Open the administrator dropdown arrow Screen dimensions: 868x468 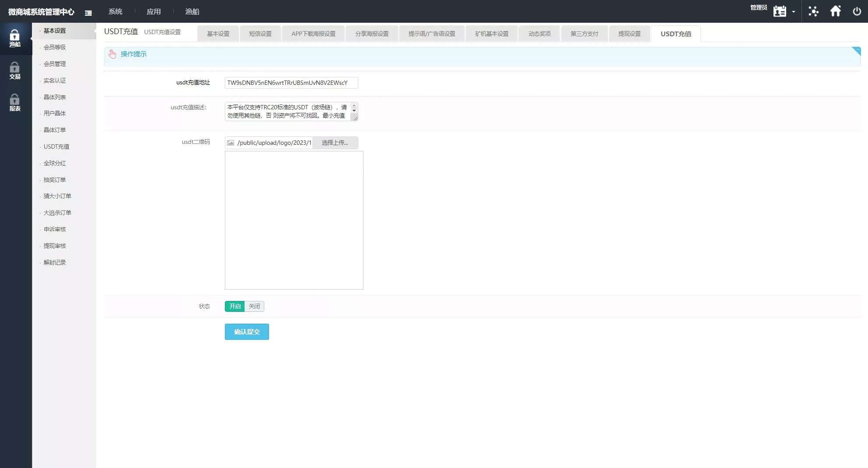pos(794,12)
